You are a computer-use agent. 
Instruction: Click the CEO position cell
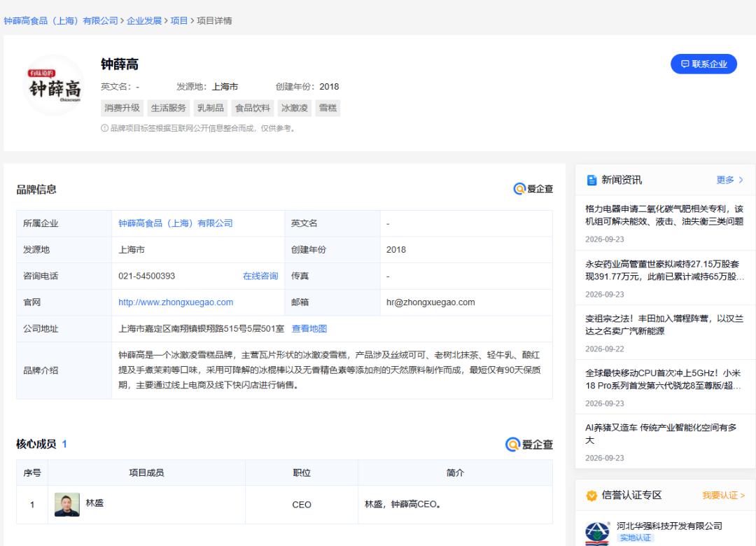pos(302,505)
